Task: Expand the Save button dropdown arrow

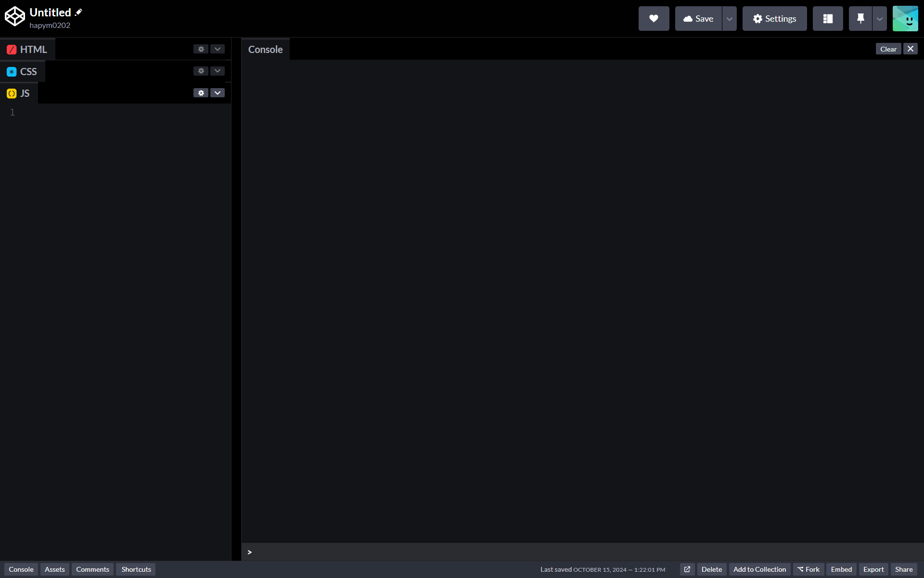Action: point(729,18)
